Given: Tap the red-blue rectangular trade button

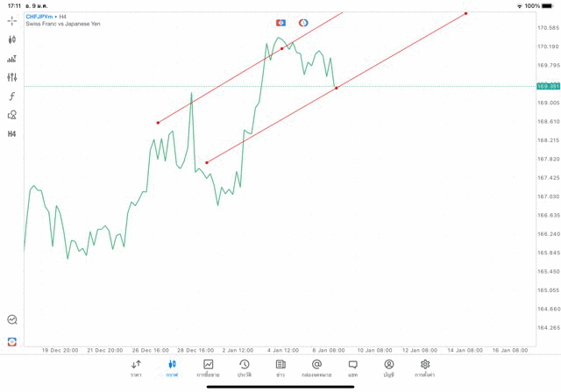Looking at the screenshot, I should (280, 23).
